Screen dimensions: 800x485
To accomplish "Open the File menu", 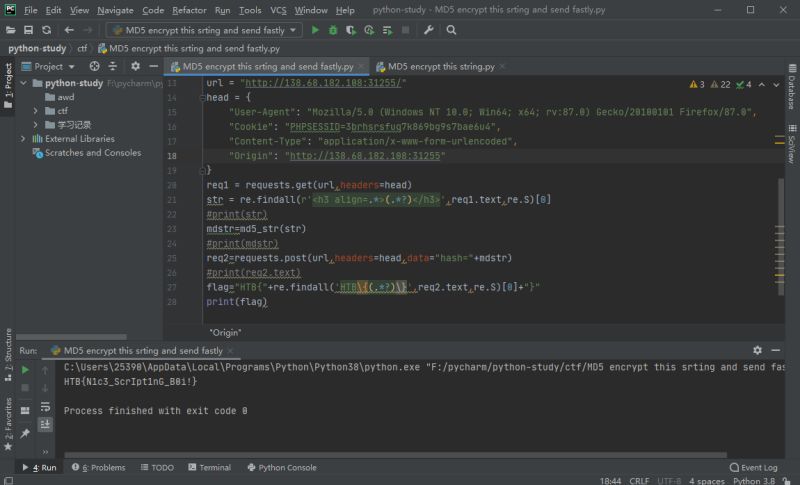I will click(31, 10).
